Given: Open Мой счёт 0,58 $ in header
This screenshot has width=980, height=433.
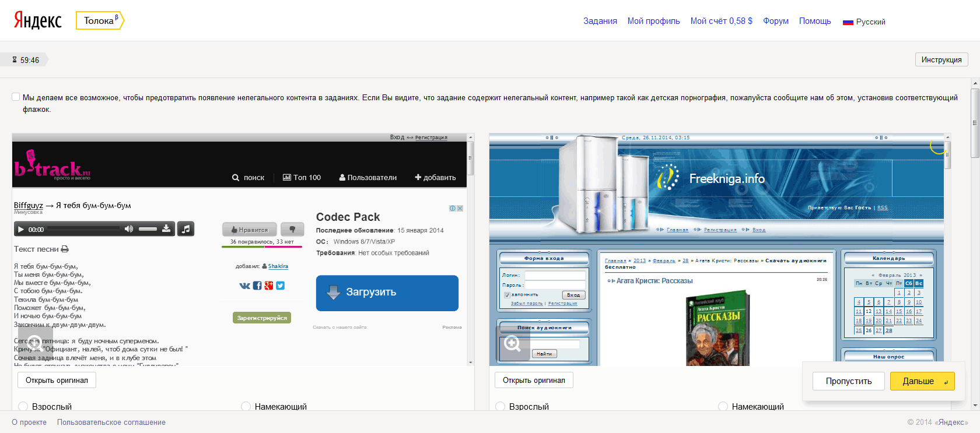Looking at the screenshot, I should (x=722, y=21).
